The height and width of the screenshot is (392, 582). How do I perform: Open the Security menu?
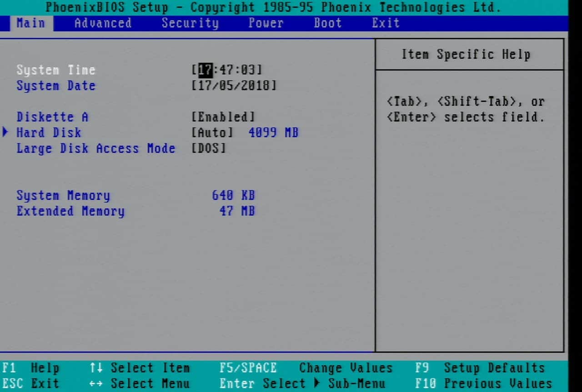tap(190, 23)
